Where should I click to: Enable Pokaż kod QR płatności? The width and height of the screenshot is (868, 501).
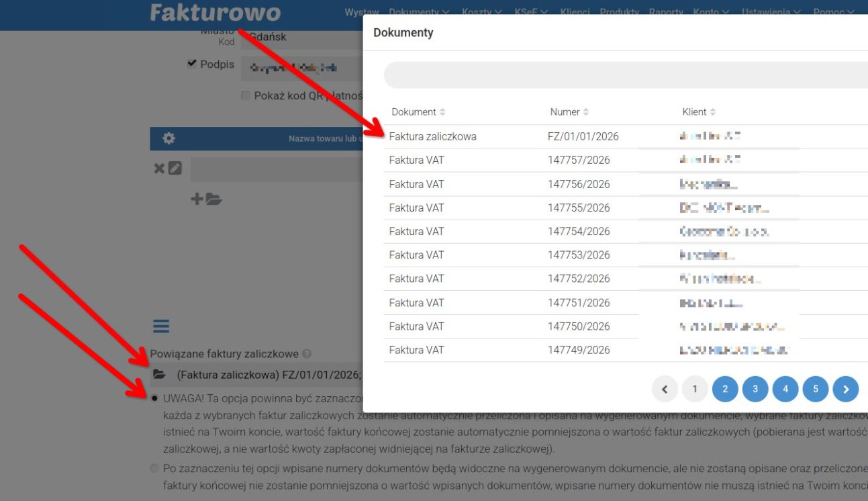246,95
